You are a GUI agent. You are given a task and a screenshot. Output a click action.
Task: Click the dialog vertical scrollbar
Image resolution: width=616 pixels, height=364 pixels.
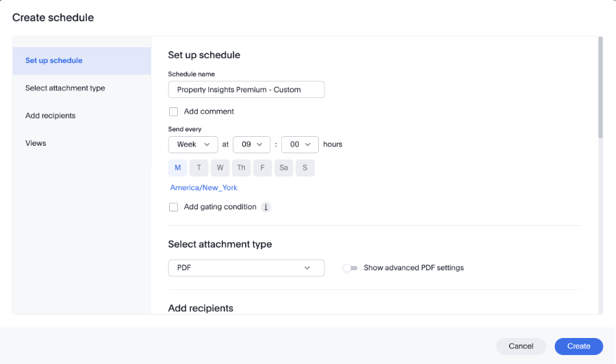[x=600, y=89]
